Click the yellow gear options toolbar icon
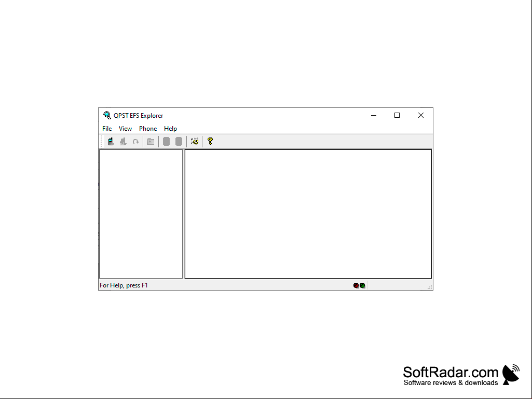 (195, 142)
